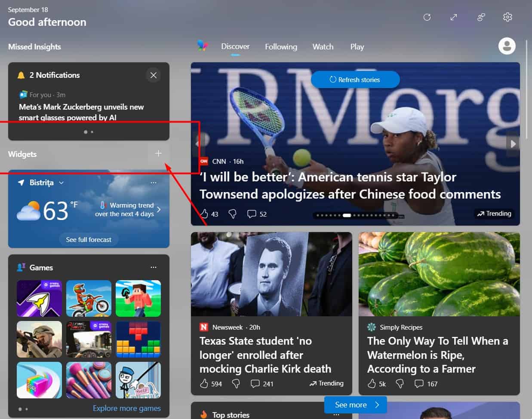Open the Explore more games link
532x419 pixels.
tap(126, 408)
